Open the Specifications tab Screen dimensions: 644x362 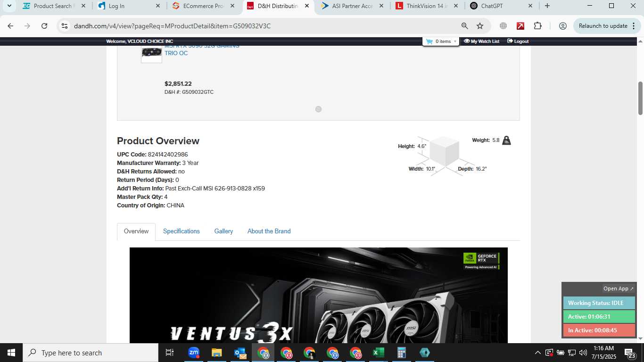(182, 231)
